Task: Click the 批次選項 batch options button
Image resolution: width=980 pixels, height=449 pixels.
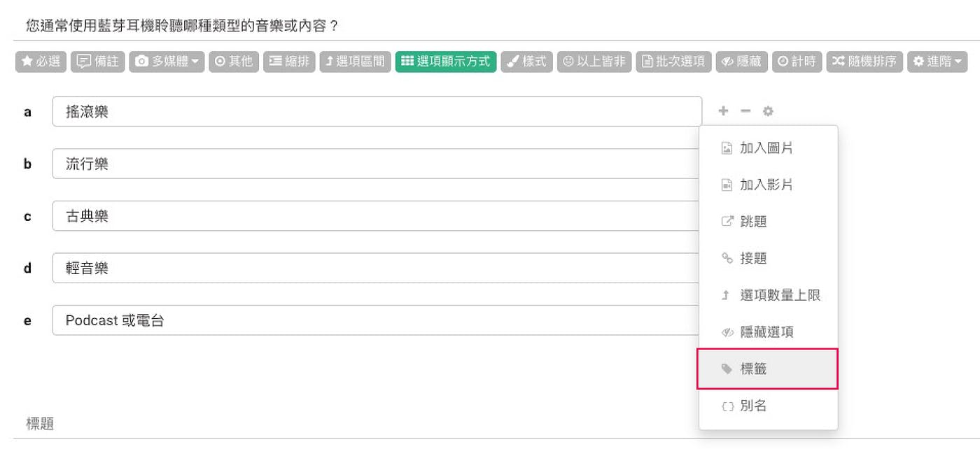Action: (x=673, y=62)
